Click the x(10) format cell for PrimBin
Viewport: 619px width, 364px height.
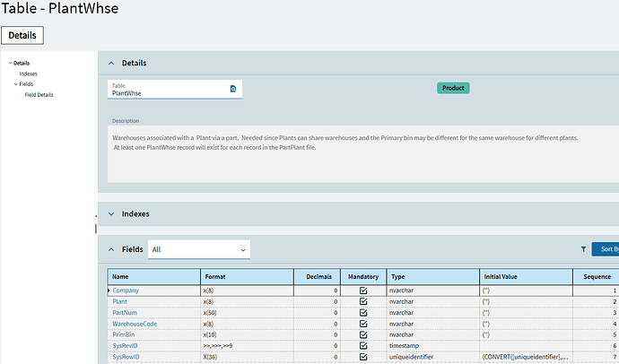click(247, 334)
